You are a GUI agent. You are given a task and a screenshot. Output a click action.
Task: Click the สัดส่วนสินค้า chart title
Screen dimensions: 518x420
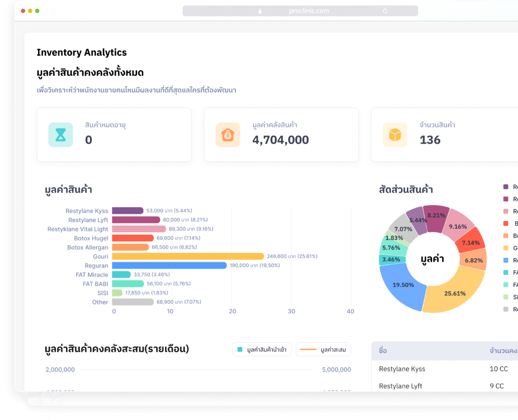[406, 189]
